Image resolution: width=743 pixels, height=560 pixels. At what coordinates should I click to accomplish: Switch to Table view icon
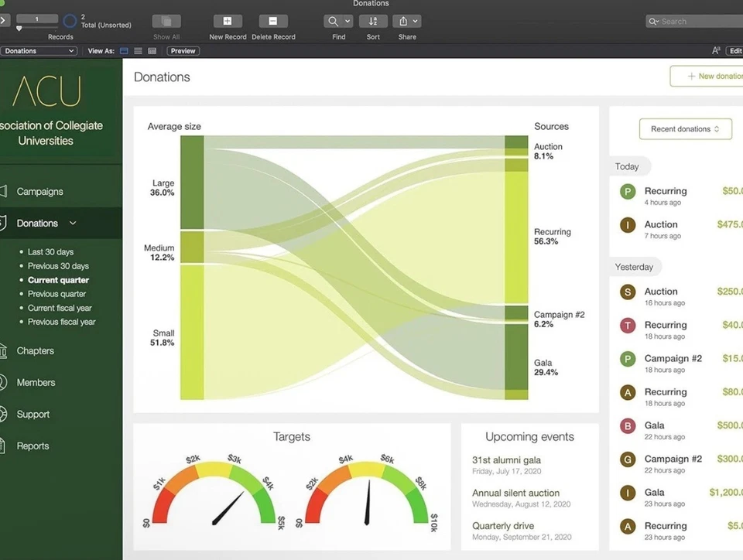pos(152,51)
